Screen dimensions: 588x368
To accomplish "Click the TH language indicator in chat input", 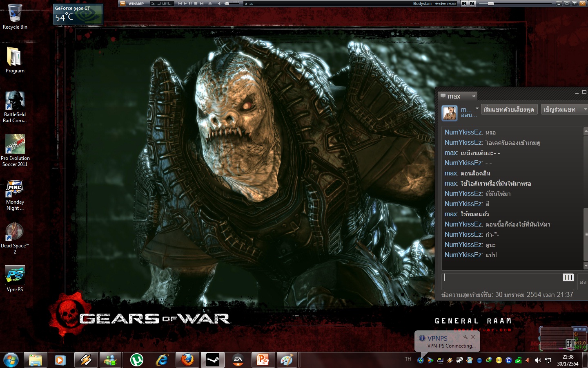I will click(568, 278).
